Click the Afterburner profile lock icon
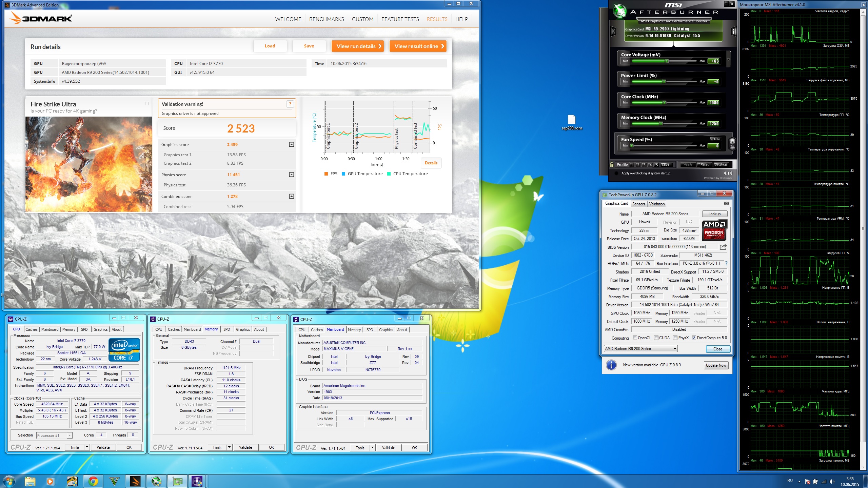The image size is (868, 488). point(612,164)
